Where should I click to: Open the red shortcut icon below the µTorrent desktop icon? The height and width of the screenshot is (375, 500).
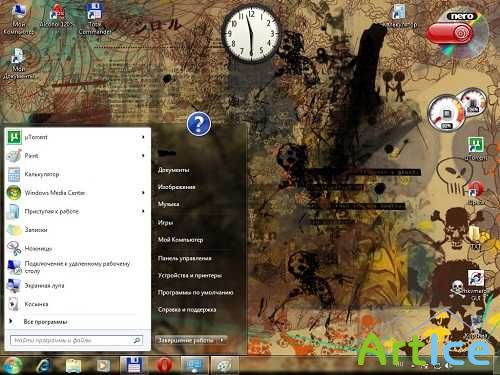476,193
